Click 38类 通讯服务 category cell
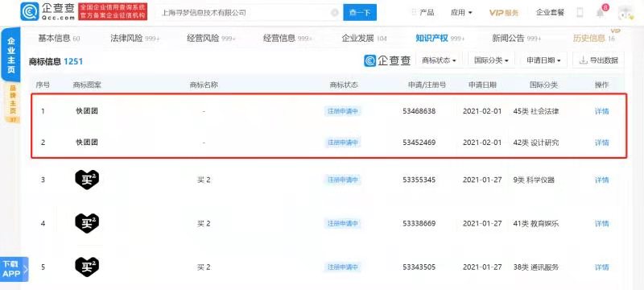Screen dimensions: 644x290 pyautogui.click(x=536, y=267)
